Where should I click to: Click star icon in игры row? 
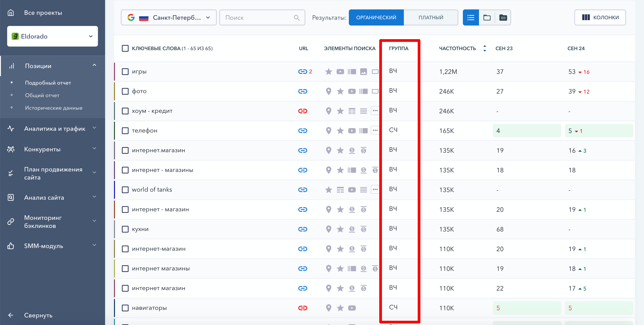[328, 72]
